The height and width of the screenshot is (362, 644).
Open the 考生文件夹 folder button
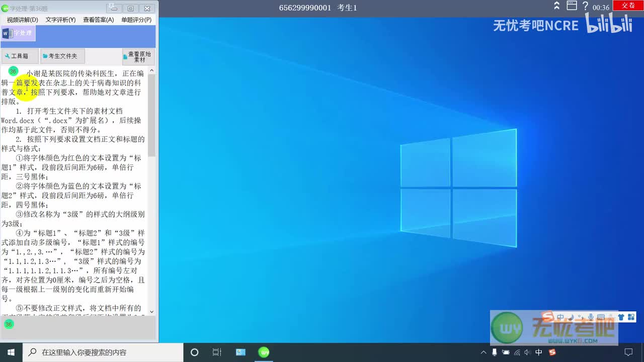62,56
